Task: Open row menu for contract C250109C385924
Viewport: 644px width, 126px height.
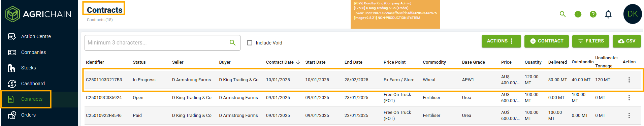Action: pos(629,98)
